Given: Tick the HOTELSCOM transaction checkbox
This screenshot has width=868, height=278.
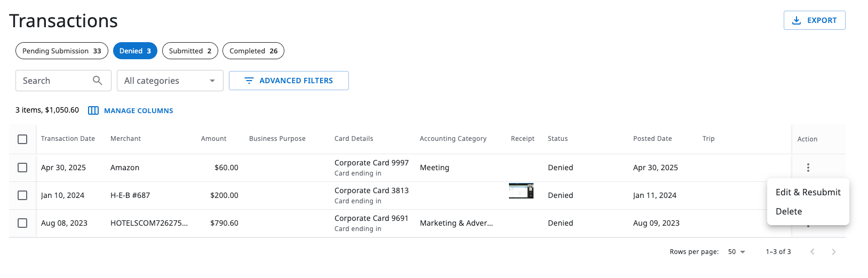Looking at the screenshot, I should click(22, 223).
